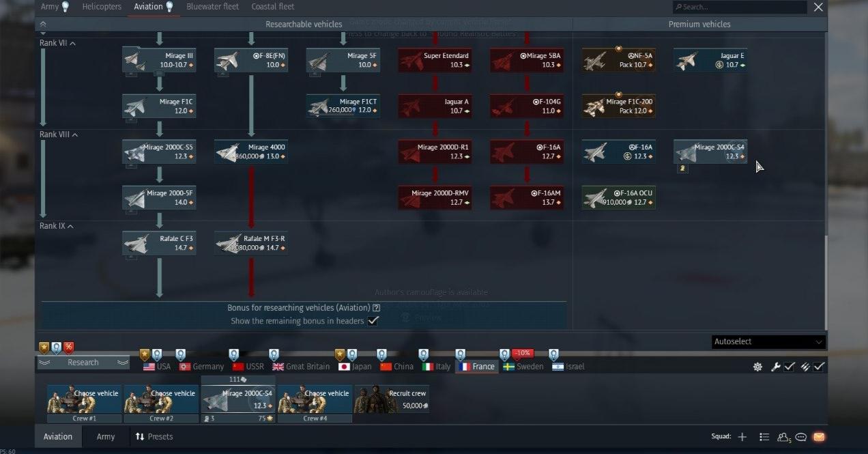This screenshot has width=868, height=454.
Task: Select the Israel nation tab
Action: click(x=568, y=367)
